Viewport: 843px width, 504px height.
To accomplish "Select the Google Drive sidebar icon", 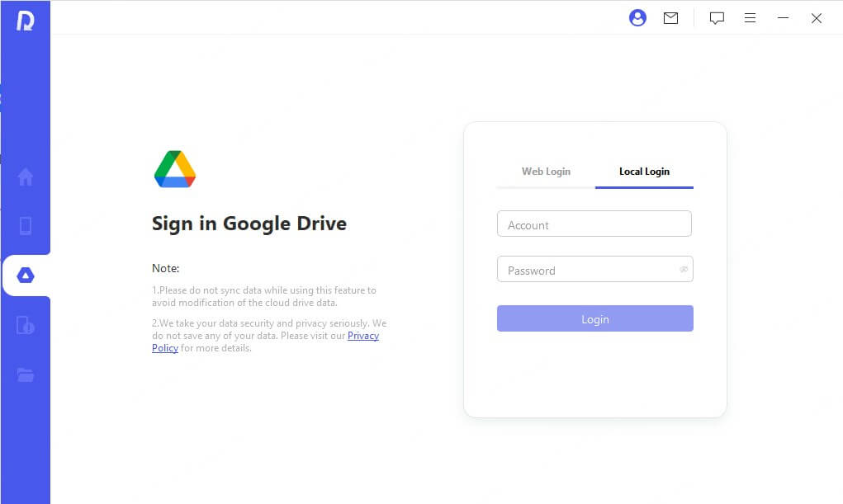I will pos(26,276).
